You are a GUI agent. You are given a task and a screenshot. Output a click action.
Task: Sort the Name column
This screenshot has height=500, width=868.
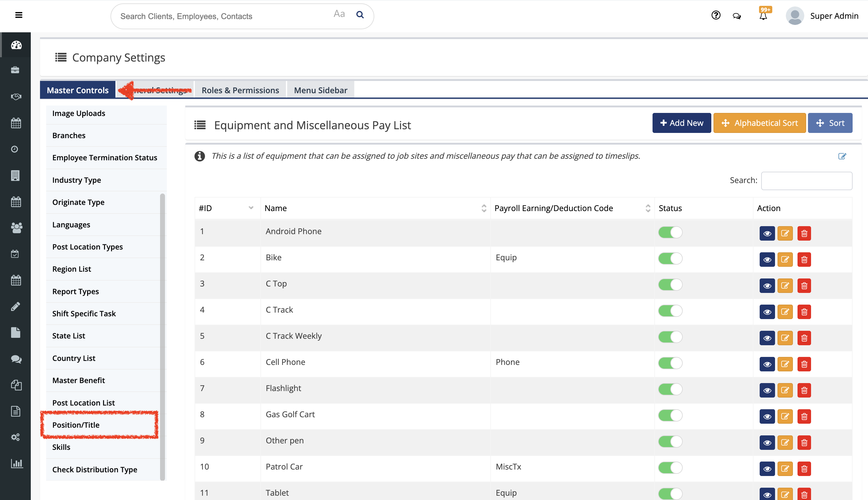(x=484, y=208)
